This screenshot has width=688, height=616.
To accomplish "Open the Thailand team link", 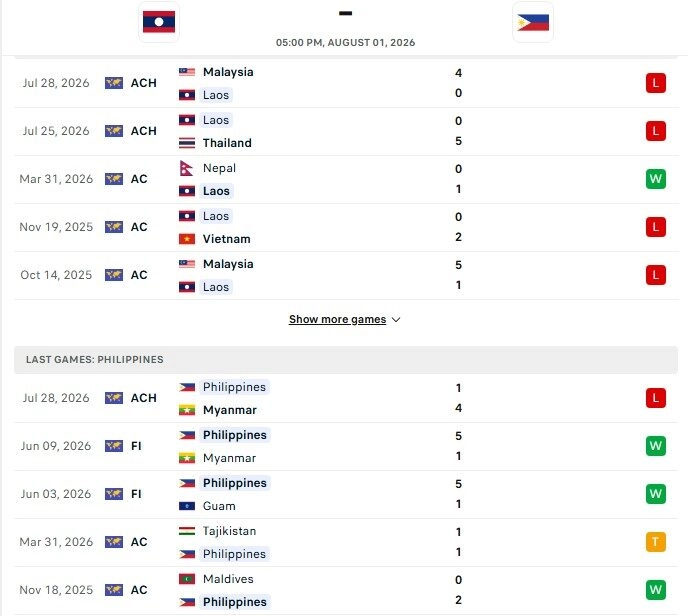I will point(227,143).
